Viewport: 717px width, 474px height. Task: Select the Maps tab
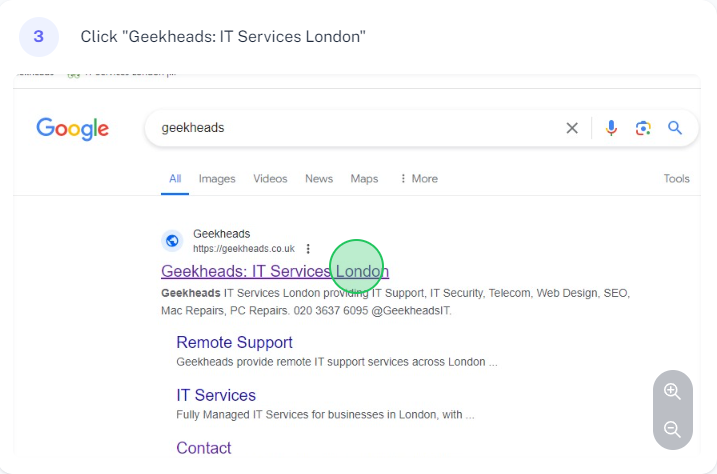(x=364, y=179)
